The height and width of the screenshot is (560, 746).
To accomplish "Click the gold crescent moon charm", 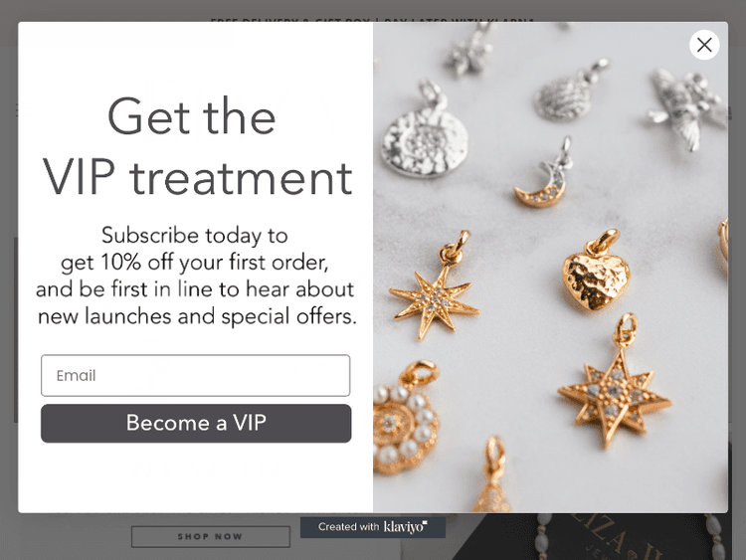I will [545, 174].
